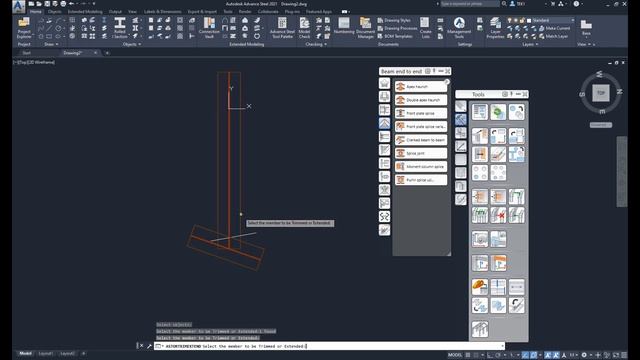Select Splice joint entry
640x360 pixels.
(x=421, y=153)
